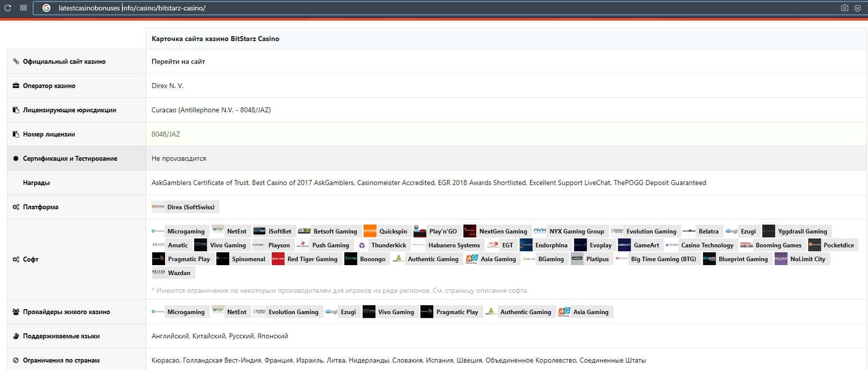Click the Quickspin orange logo icon
The width and height of the screenshot is (868, 370).
(x=370, y=231)
